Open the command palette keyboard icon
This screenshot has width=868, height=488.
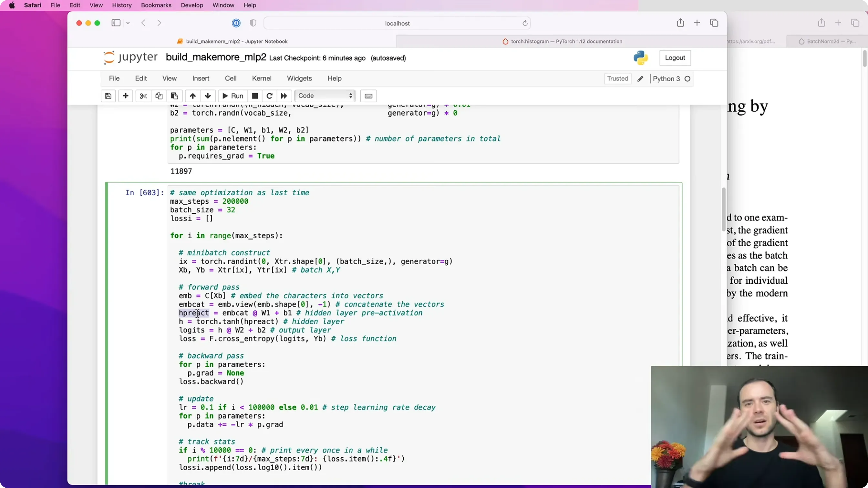tap(369, 96)
